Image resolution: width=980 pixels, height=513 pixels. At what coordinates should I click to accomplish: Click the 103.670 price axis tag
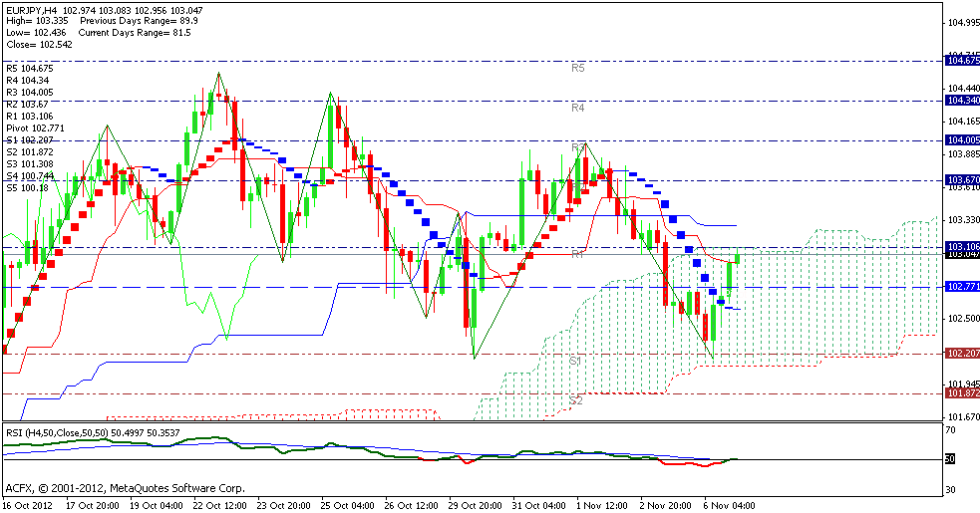pyautogui.click(x=961, y=180)
